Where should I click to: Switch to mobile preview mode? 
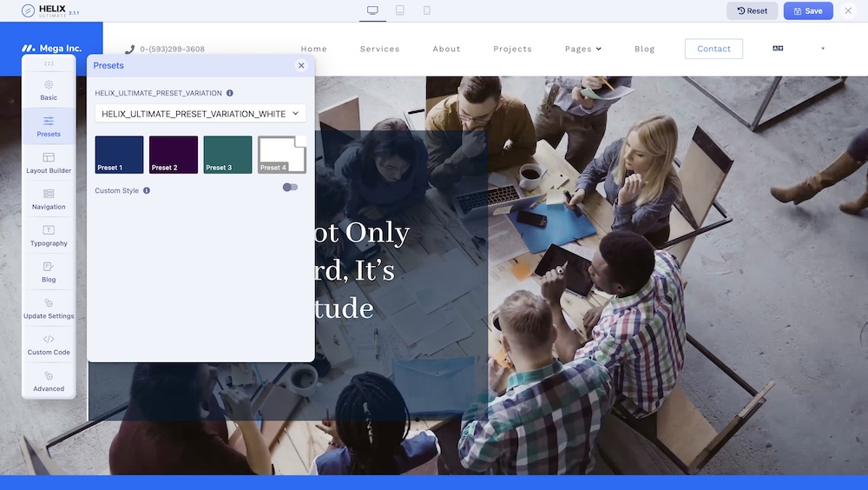click(x=426, y=10)
